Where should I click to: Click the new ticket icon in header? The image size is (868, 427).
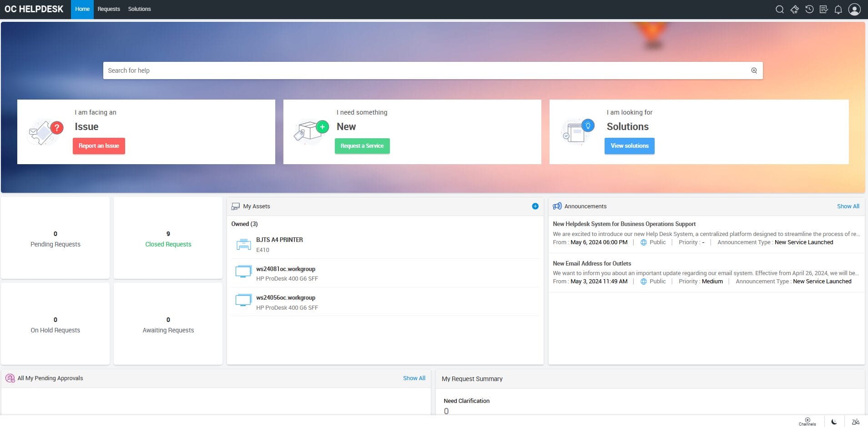coord(794,10)
